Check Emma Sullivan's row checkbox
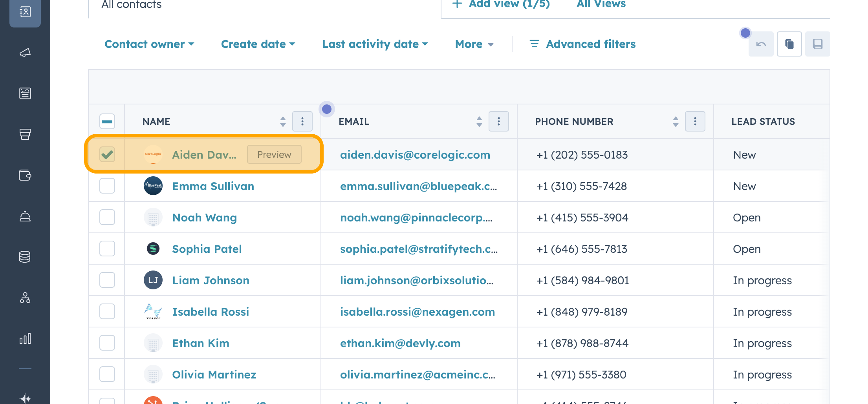Screen dimensions: 868x404 [x=107, y=186]
